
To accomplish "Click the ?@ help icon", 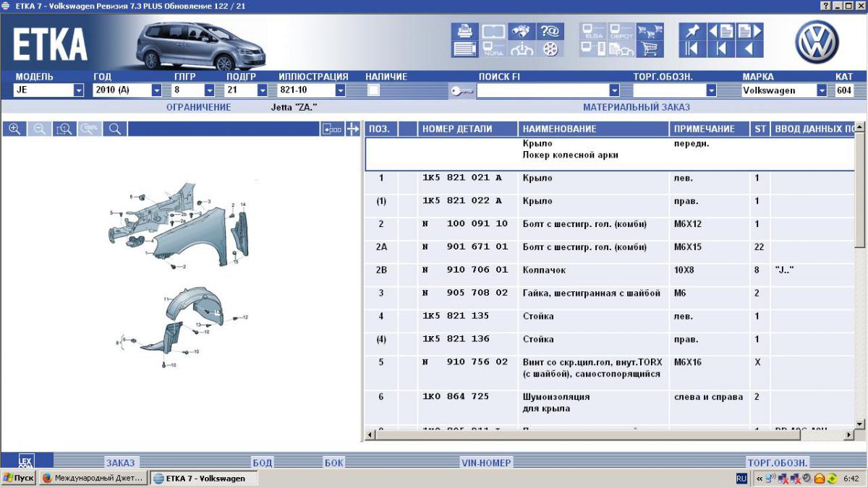I will point(550,31).
